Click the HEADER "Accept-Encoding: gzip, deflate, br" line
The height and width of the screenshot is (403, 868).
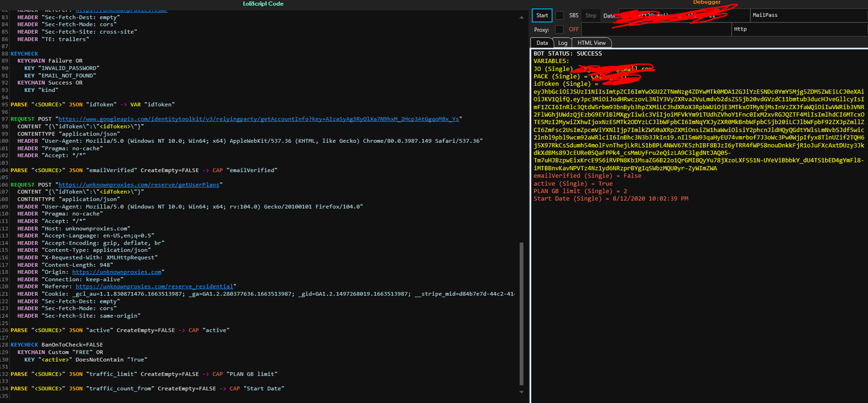[x=91, y=242]
